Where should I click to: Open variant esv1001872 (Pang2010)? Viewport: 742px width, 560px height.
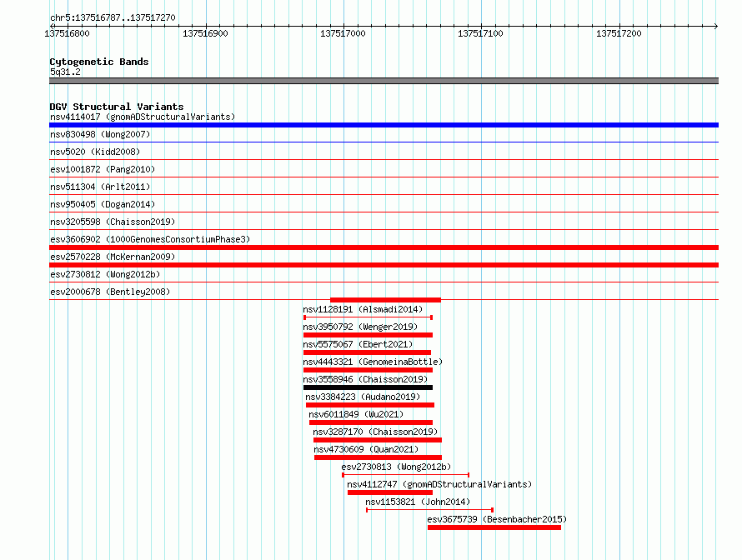(103, 169)
